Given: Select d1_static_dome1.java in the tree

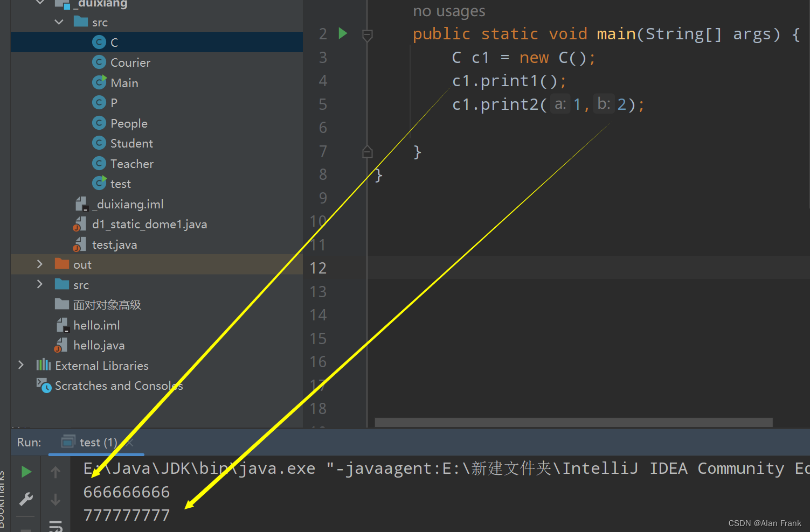Looking at the screenshot, I should tap(149, 224).
